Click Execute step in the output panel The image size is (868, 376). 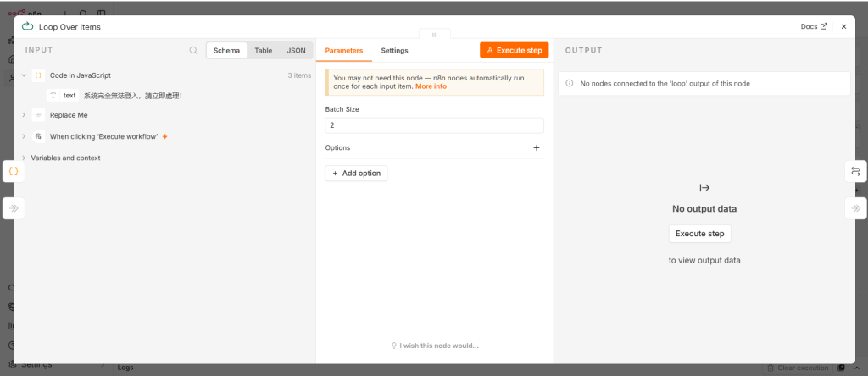[x=699, y=234]
